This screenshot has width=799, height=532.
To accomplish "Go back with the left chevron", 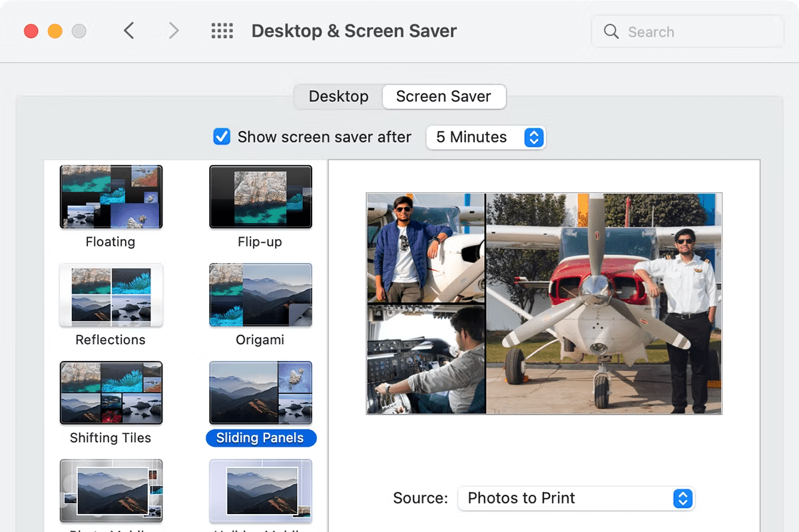I will [129, 31].
